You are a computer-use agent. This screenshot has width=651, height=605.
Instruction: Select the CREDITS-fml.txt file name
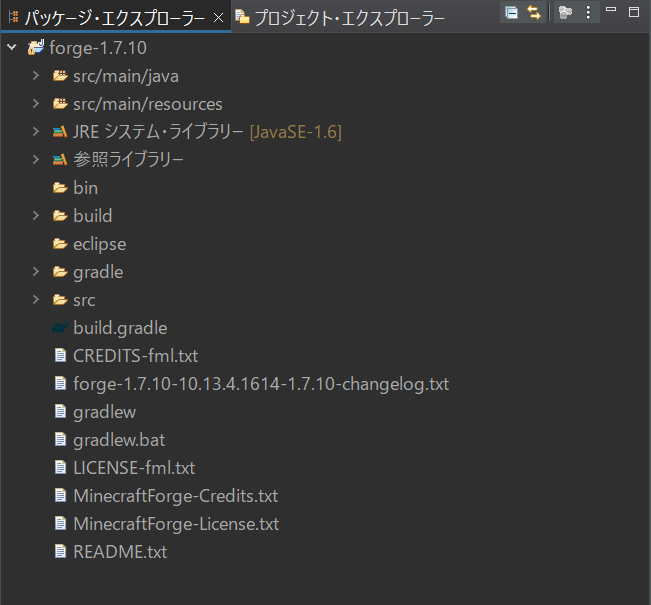136,356
